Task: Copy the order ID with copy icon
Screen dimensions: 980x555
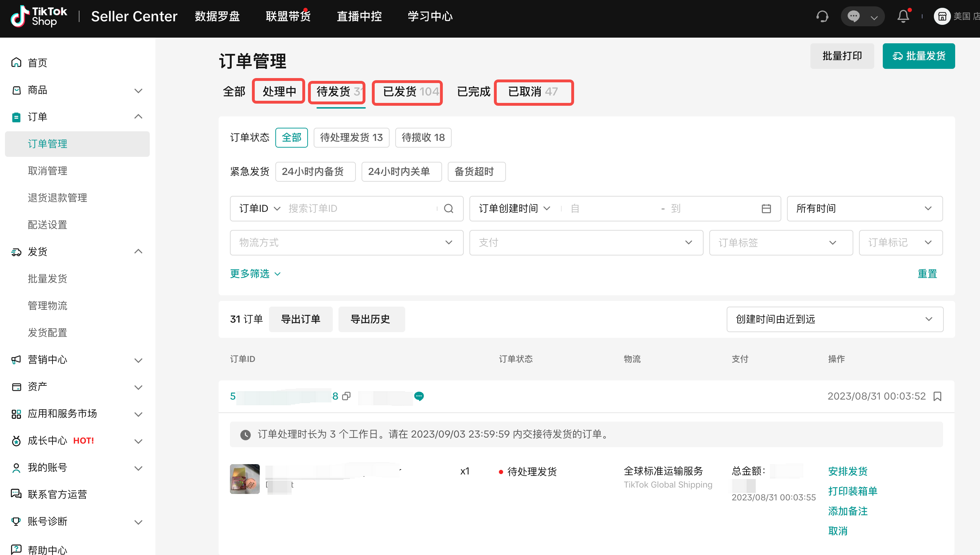Action: [x=346, y=396]
